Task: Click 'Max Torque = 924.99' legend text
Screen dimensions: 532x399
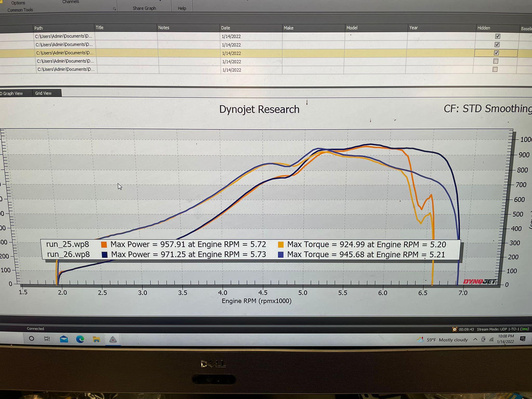Action: click(x=326, y=245)
